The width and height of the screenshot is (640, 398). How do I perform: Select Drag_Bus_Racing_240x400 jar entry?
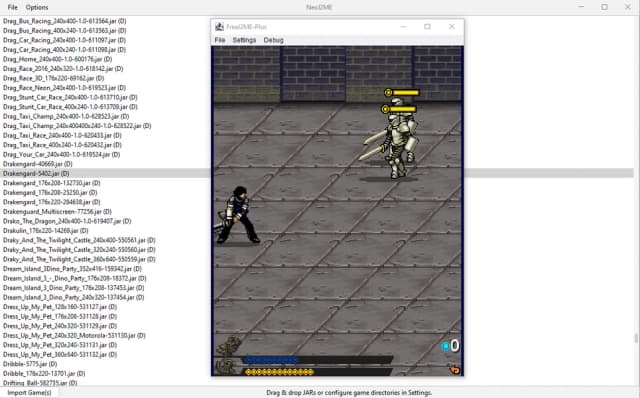[64, 21]
